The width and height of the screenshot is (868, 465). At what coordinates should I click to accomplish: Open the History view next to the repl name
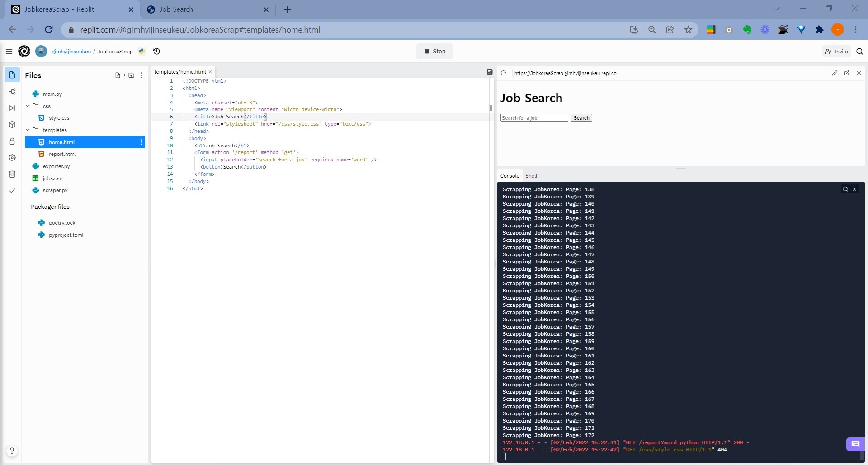156,51
